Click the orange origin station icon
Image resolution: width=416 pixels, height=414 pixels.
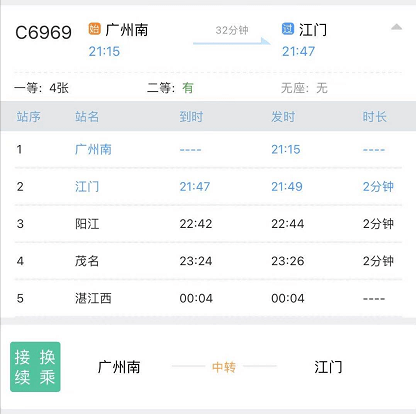[94, 29]
